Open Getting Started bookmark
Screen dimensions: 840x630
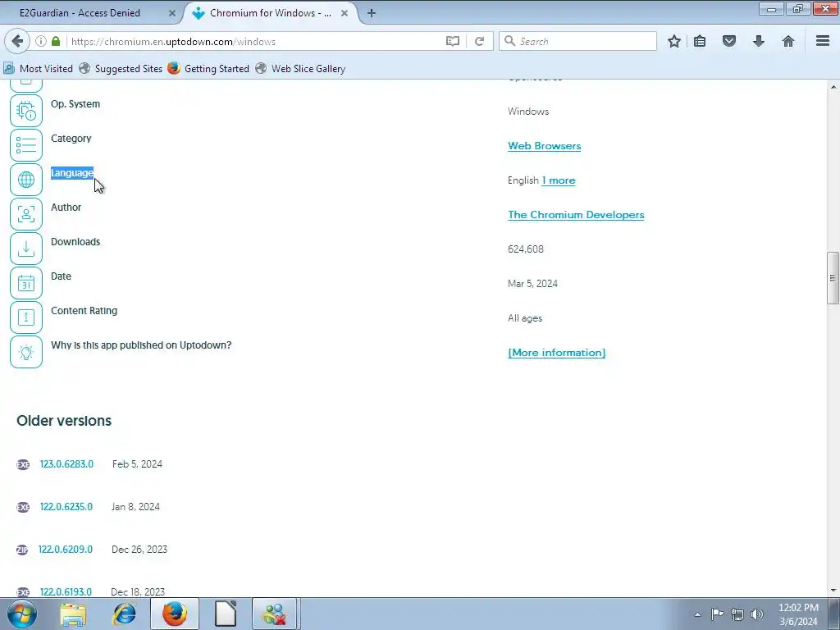pyautogui.click(x=208, y=69)
